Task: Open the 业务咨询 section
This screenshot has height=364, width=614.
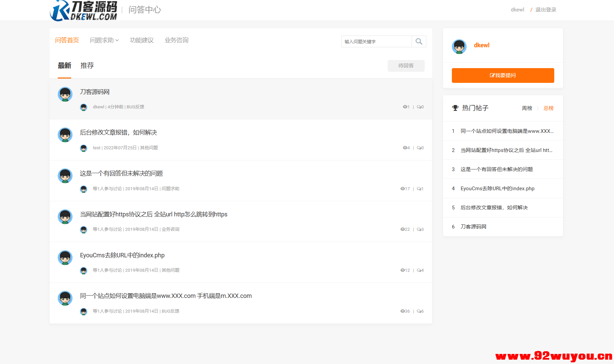Action: pyautogui.click(x=176, y=40)
